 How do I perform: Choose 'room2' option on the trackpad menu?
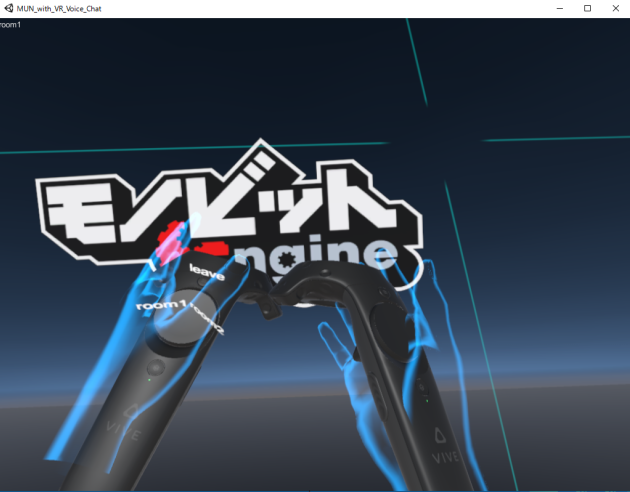point(206,318)
